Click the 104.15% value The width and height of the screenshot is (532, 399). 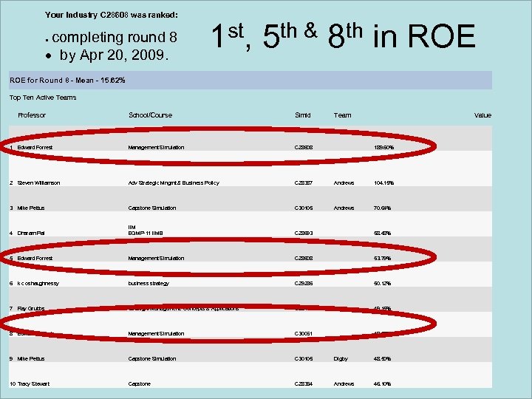point(383,183)
